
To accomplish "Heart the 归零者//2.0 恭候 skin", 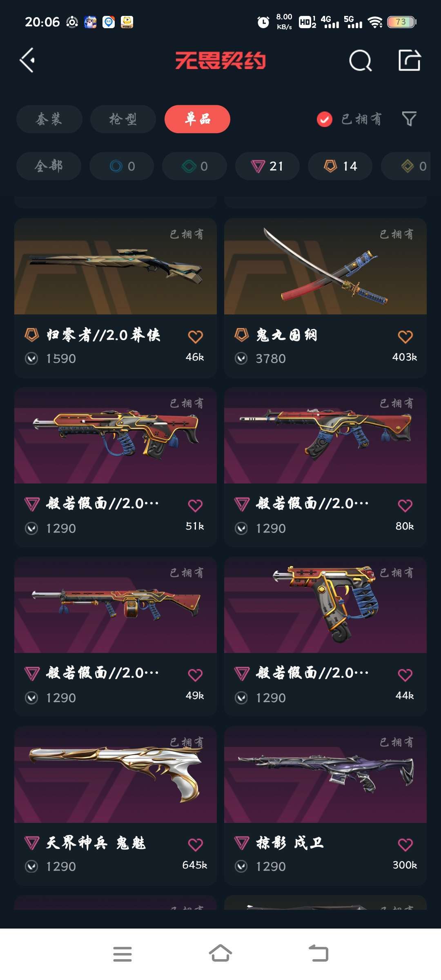I will pos(195,336).
